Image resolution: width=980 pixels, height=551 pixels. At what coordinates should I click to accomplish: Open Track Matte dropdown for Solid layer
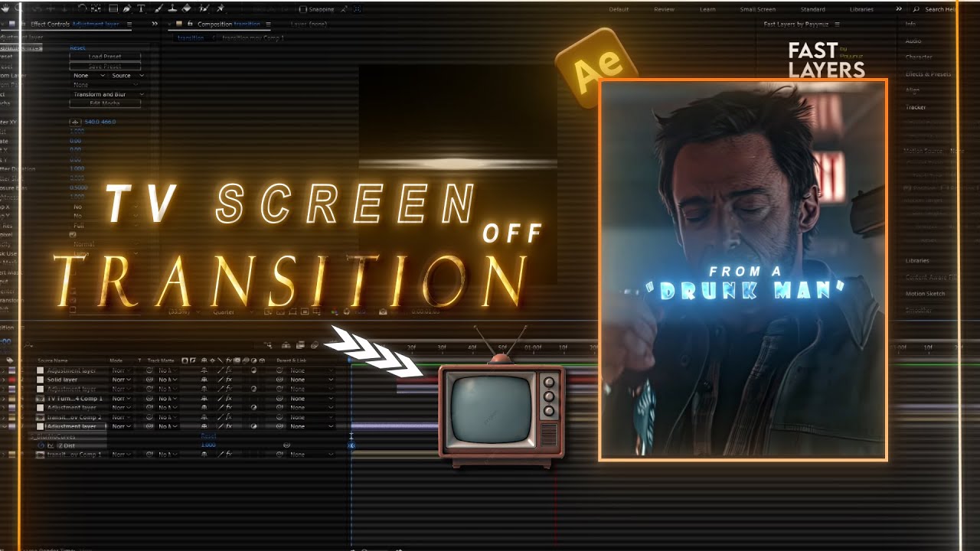click(167, 380)
